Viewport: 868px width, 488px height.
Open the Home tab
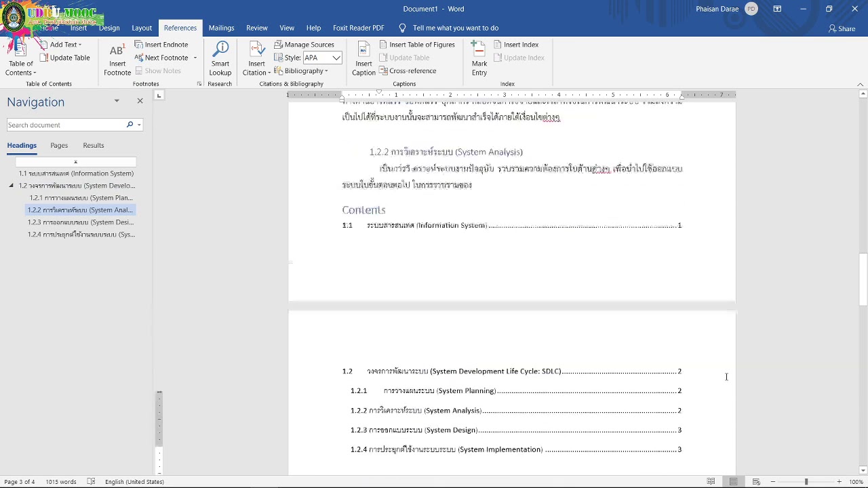(x=49, y=28)
